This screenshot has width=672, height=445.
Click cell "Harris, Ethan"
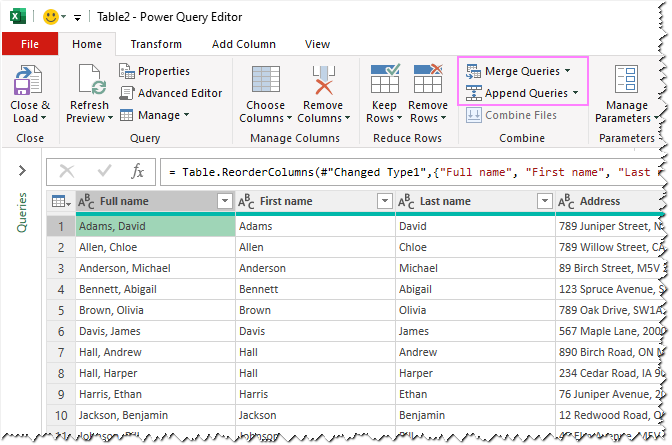pyautogui.click(x=155, y=394)
